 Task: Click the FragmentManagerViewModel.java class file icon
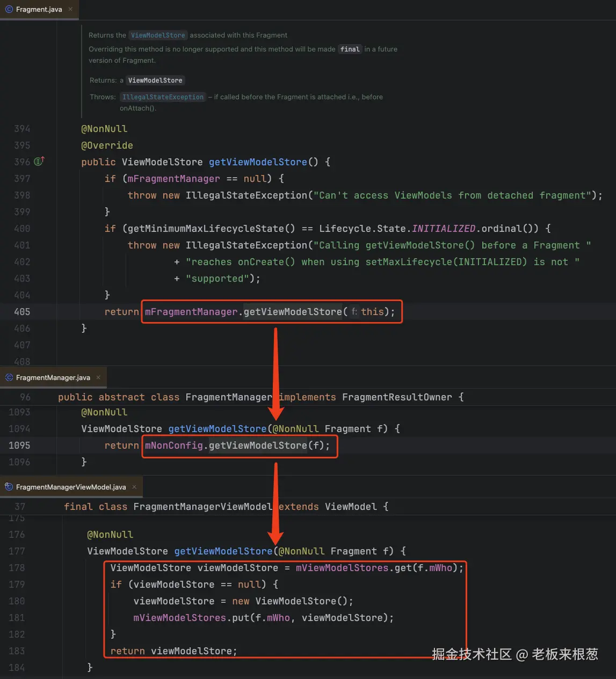pos(9,487)
